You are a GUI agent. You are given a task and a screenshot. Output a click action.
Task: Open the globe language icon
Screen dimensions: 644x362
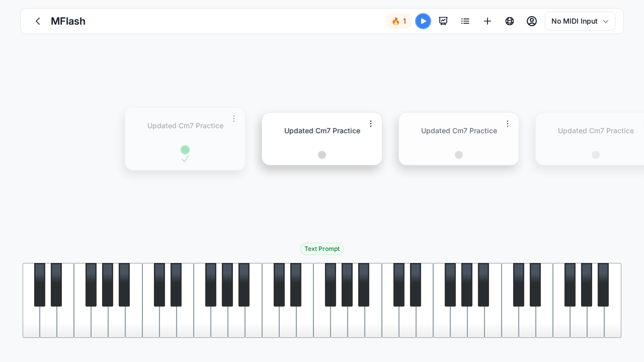point(510,21)
